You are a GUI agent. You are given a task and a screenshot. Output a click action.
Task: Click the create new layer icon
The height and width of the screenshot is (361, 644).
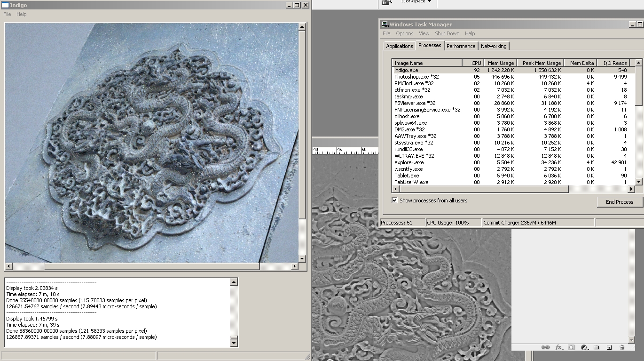(x=609, y=347)
